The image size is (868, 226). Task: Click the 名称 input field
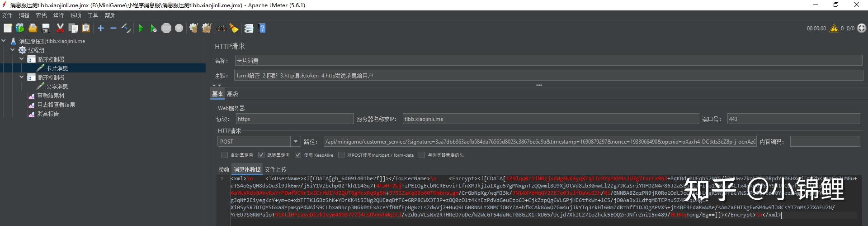point(548,61)
